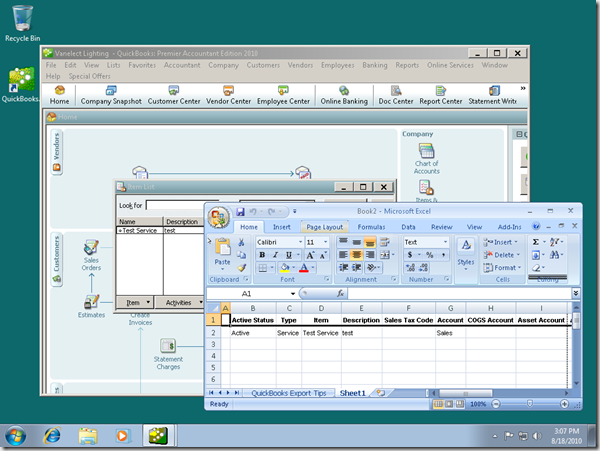Click the Copy icon in Excel clipboard group
Image resolution: width=600 pixels, height=451 pixels.
tap(241, 255)
